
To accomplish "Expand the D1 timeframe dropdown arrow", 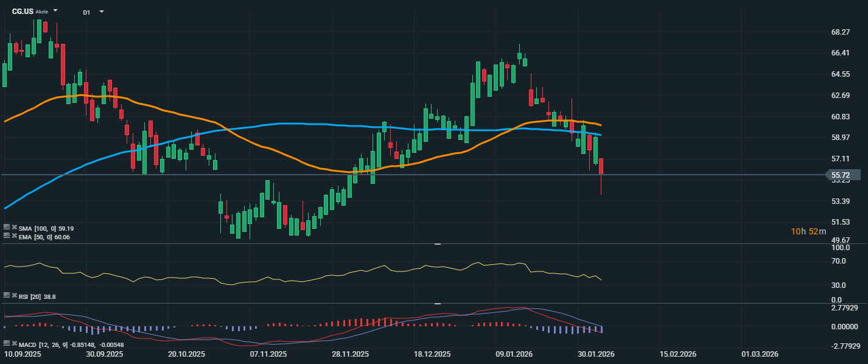I will [x=101, y=12].
